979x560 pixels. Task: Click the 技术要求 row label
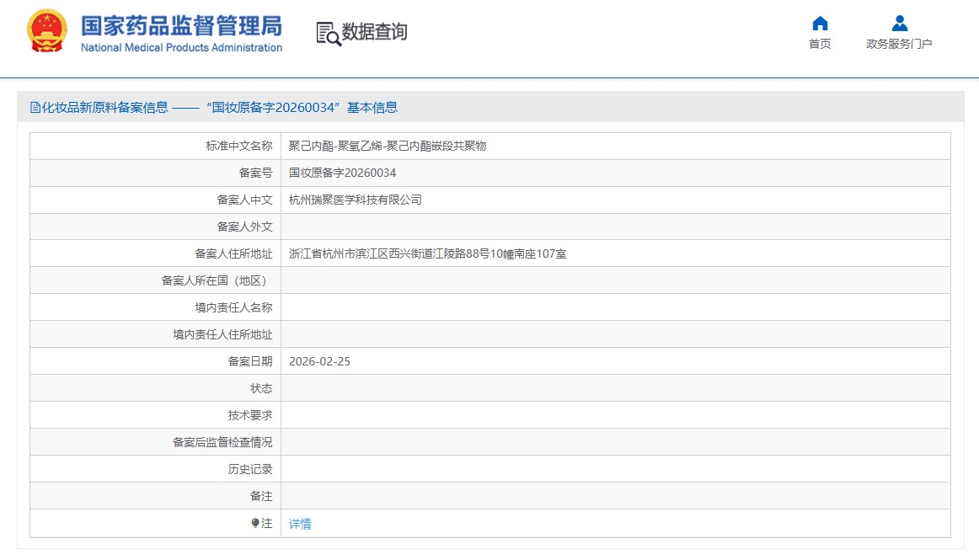[249, 415]
